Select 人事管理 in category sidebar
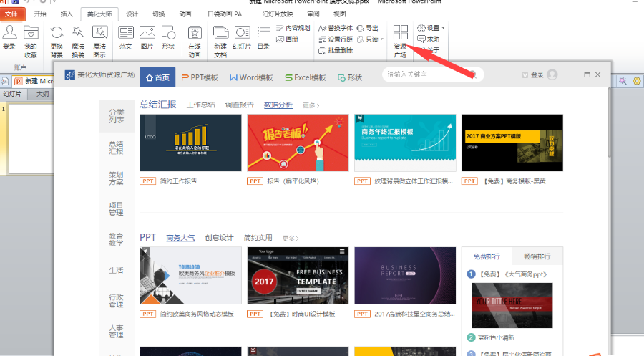 (x=116, y=332)
